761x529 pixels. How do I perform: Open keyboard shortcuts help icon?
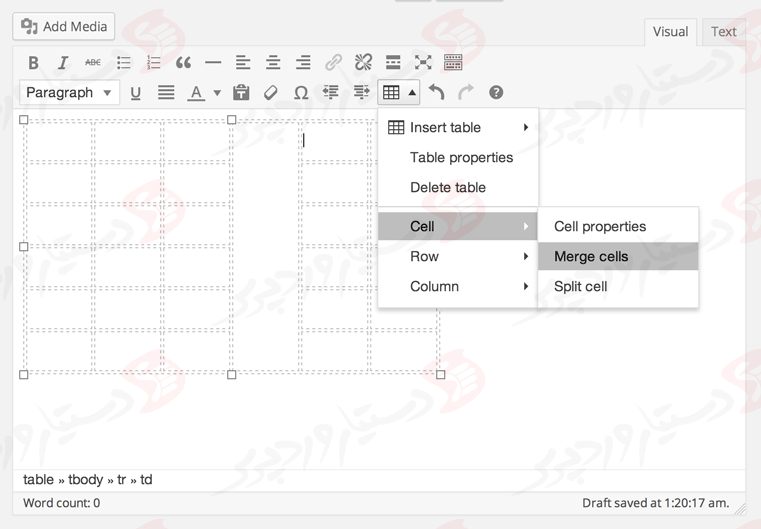coord(496,93)
